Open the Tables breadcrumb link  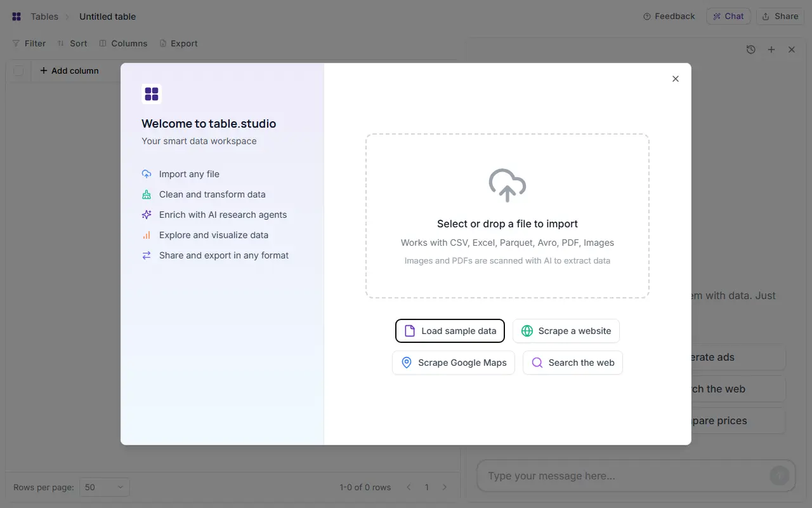tap(44, 17)
